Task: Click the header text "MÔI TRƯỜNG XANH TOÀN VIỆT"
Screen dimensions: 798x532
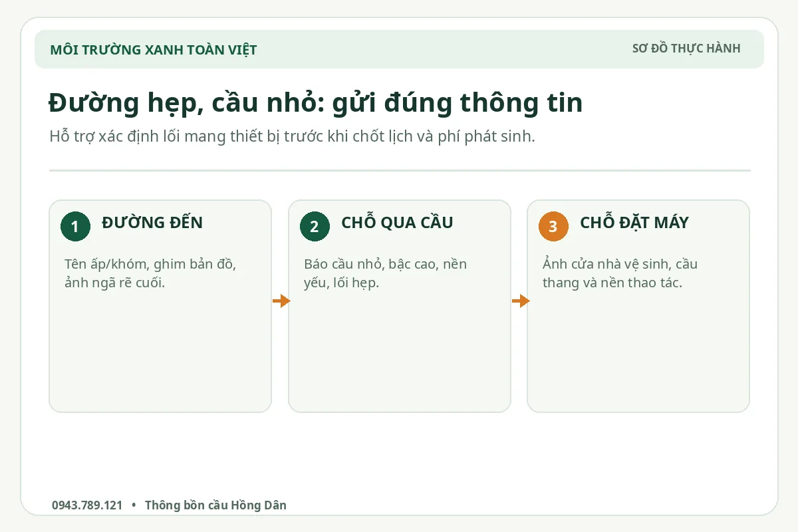Action: pyautogui.click(x=154, y=49)
